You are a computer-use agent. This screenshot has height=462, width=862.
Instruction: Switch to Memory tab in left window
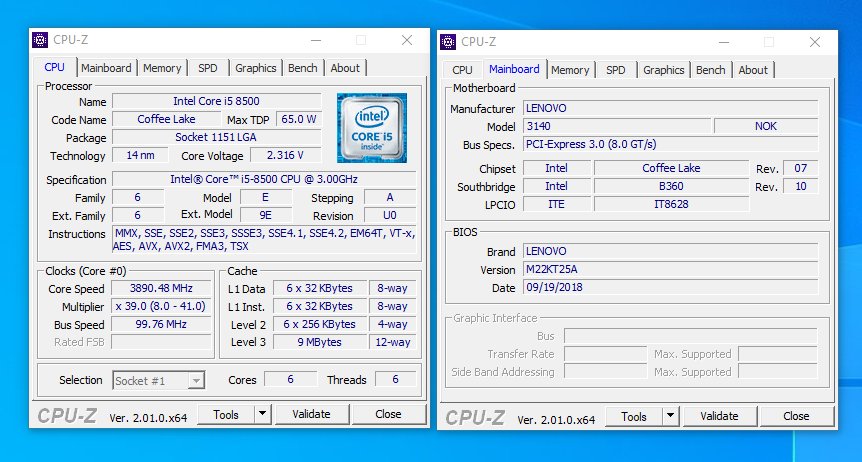pos(162,68)
